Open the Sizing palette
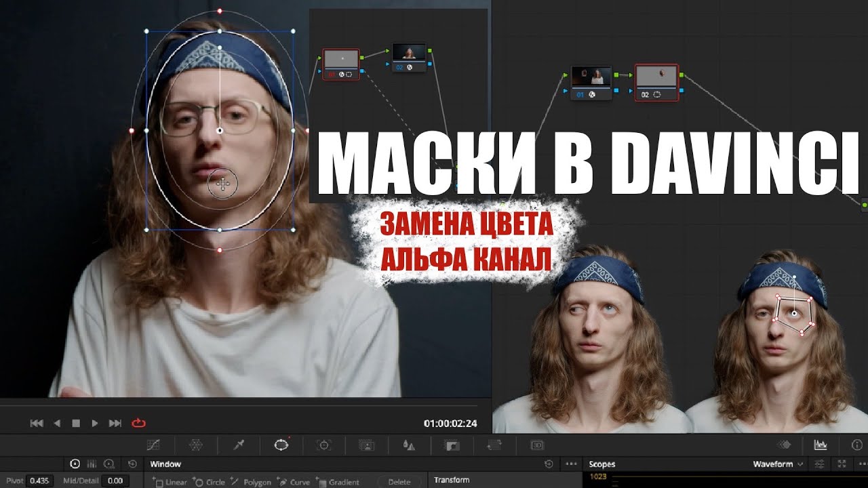 coord(494,445)
